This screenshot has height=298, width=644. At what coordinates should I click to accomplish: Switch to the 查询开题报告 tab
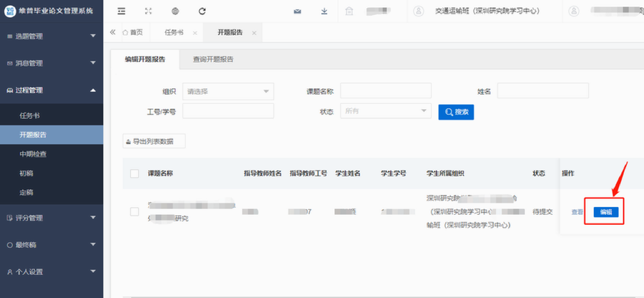pos(213,59)
